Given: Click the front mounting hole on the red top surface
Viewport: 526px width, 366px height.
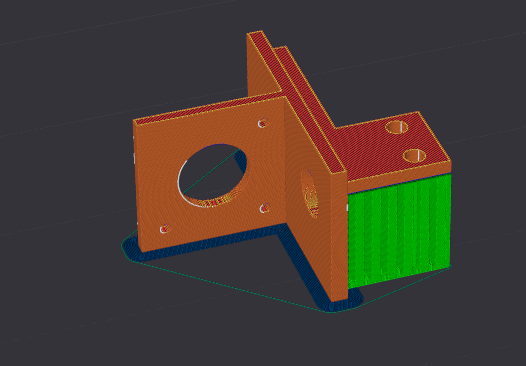Looking at the screenshot, I should click(x=414, y=156).
